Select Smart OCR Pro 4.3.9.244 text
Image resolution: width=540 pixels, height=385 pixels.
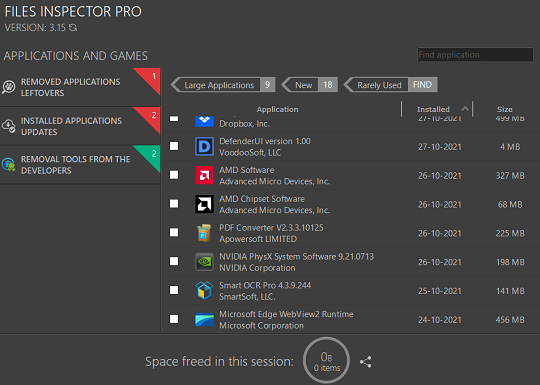point(265,285)
